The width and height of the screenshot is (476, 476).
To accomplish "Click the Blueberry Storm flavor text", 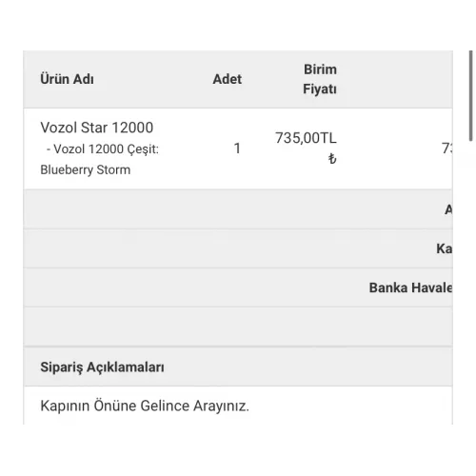I will pos(86,169).
